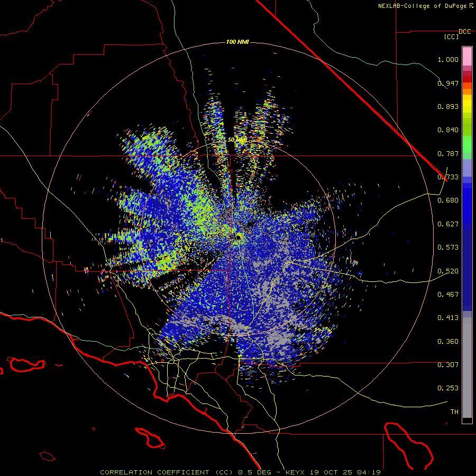The image size is (476, 476).
Task: Click the 0.840 legend value
Action: coord(448,130)
